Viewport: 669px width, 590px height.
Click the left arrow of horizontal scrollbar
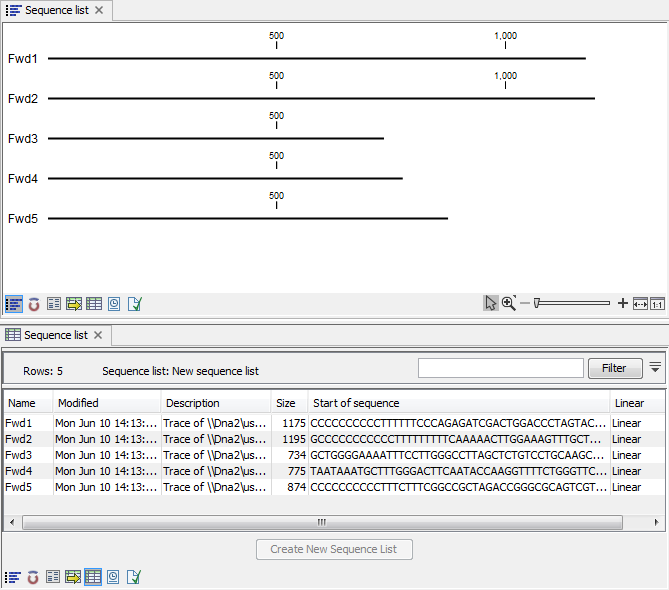pos(12,523)
